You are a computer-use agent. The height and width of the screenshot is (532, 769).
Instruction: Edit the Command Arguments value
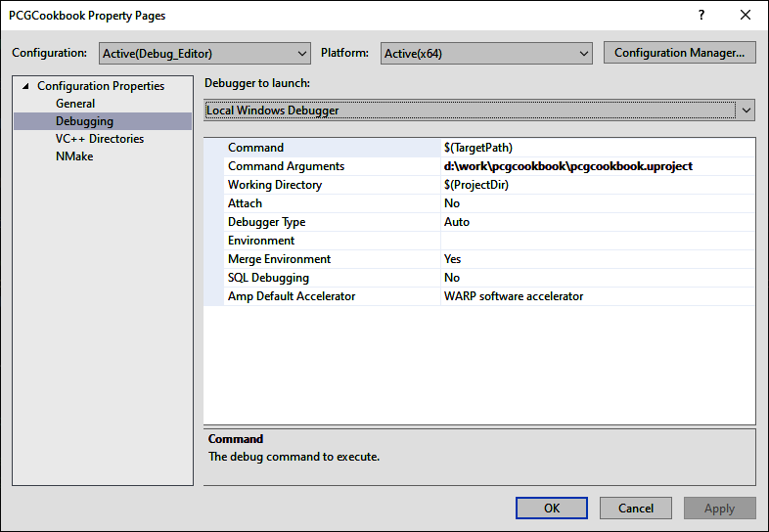pyautogui.click(x=597, y=166)
